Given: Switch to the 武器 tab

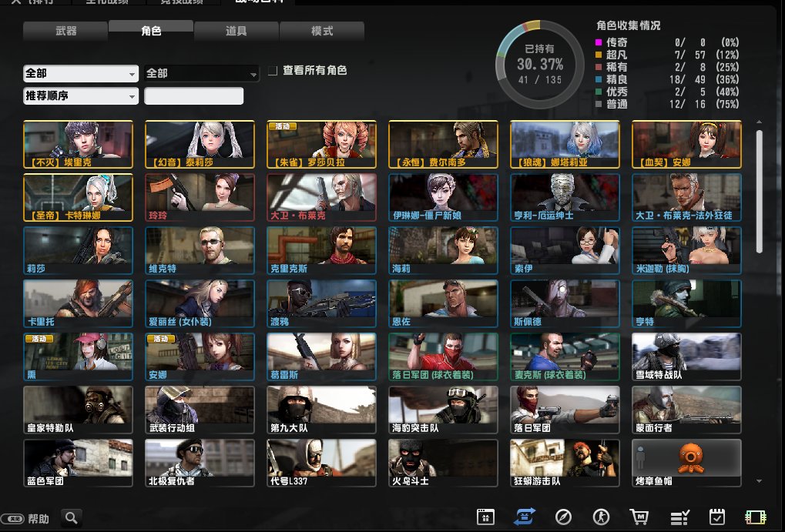Looking at the screenshot, I should (x=65, y=32).
